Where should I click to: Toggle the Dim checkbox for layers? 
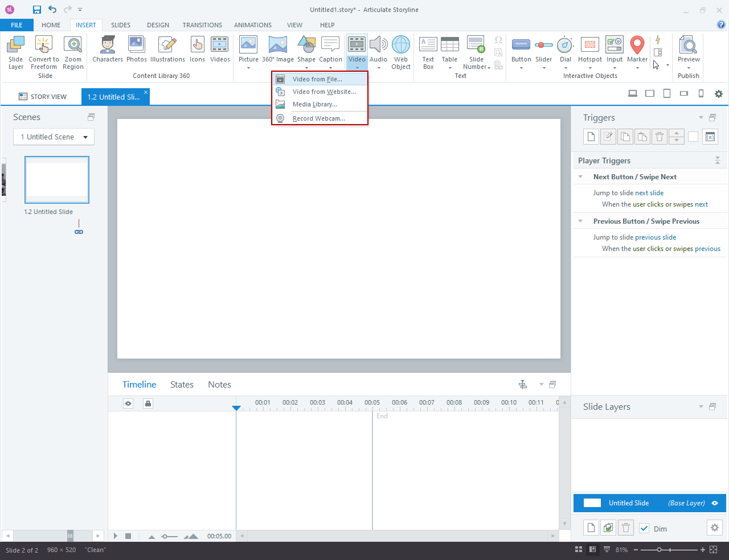(644, 528)
